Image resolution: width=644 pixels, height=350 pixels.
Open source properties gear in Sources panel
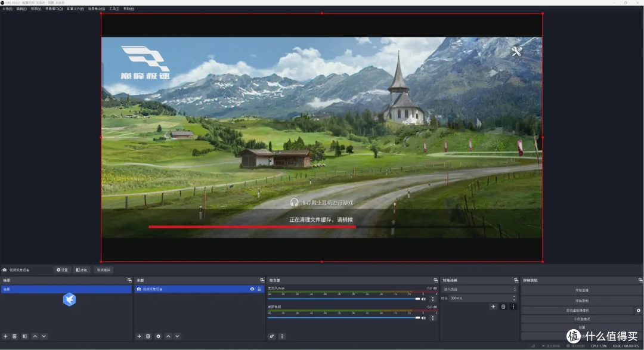tap(158, 336)
